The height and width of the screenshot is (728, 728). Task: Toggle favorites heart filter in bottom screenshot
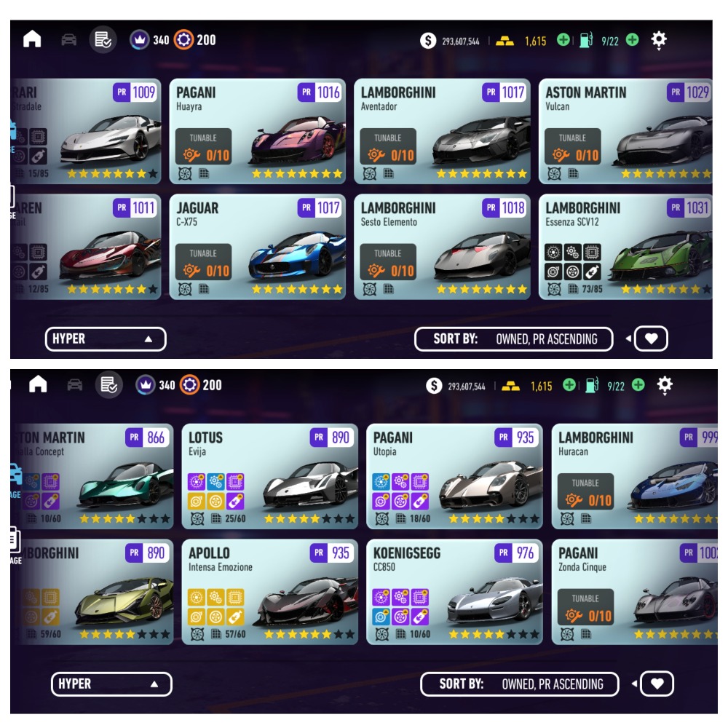[x=657, y=684]
